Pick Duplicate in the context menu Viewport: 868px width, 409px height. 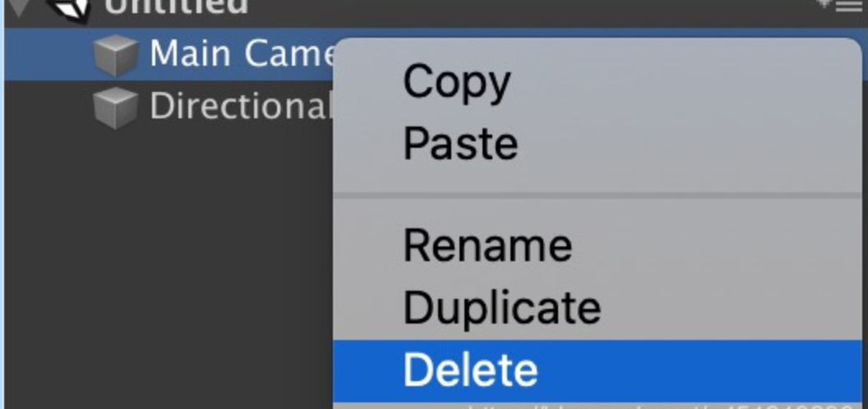point(502,307)
